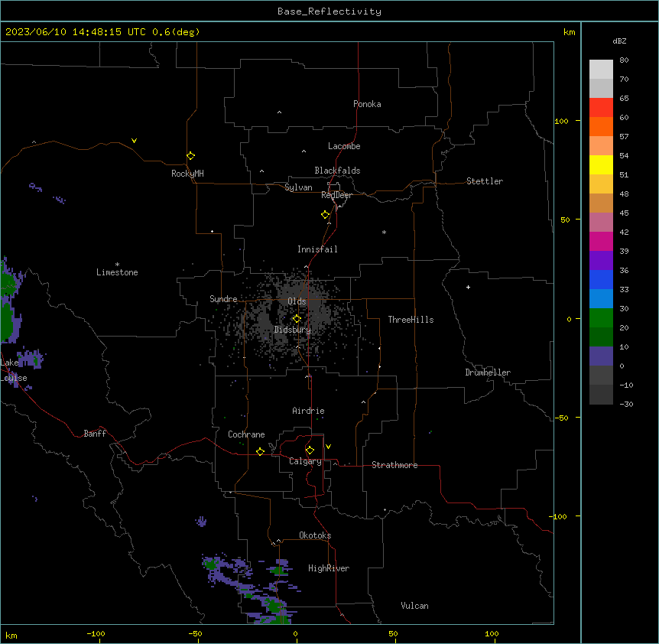Click the Strathmore label

[x=394, y=465]
